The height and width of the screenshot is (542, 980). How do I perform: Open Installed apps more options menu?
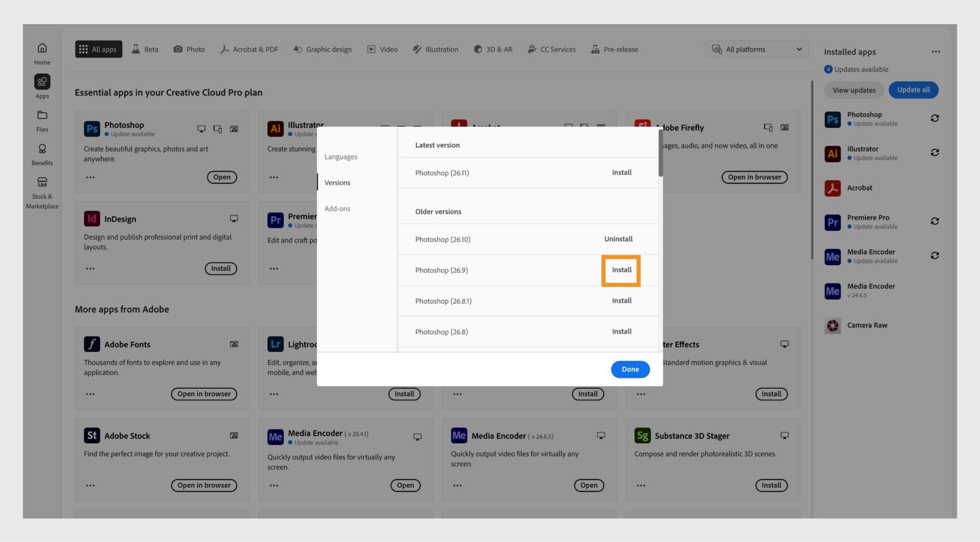(x=936, y=52)
